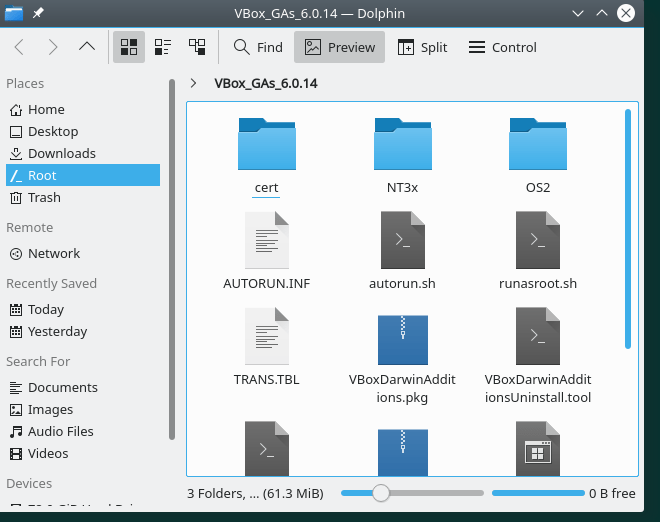Click the "cert" folder name label

pos(266,187)
